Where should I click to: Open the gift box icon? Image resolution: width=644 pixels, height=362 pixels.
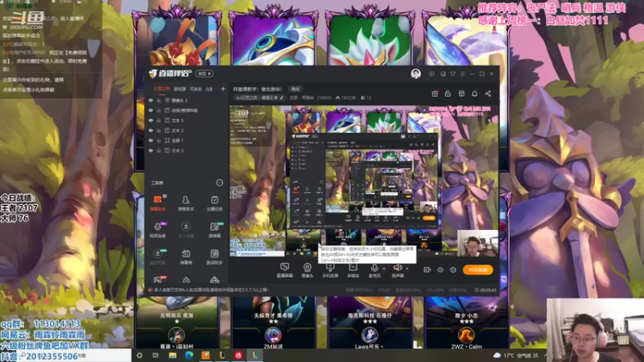[435, 93]
